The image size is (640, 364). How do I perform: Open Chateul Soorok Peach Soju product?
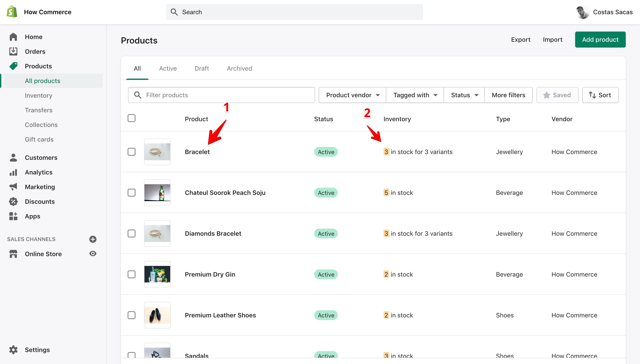pos(225,192)
